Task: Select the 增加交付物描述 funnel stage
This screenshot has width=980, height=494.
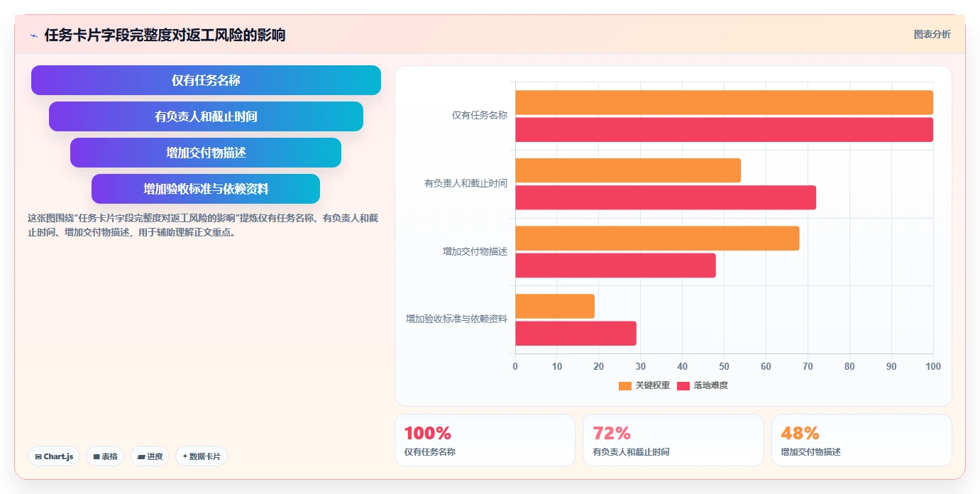Action: coord(206,153)
